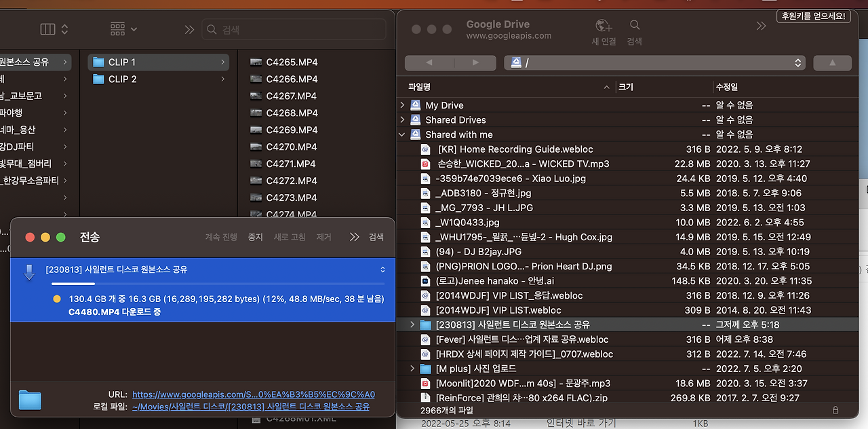Viewport: 868px width, 429px height.
Task: Click zip icon of [ReinForce] FLAC zip file
Action: click(425, 398)
